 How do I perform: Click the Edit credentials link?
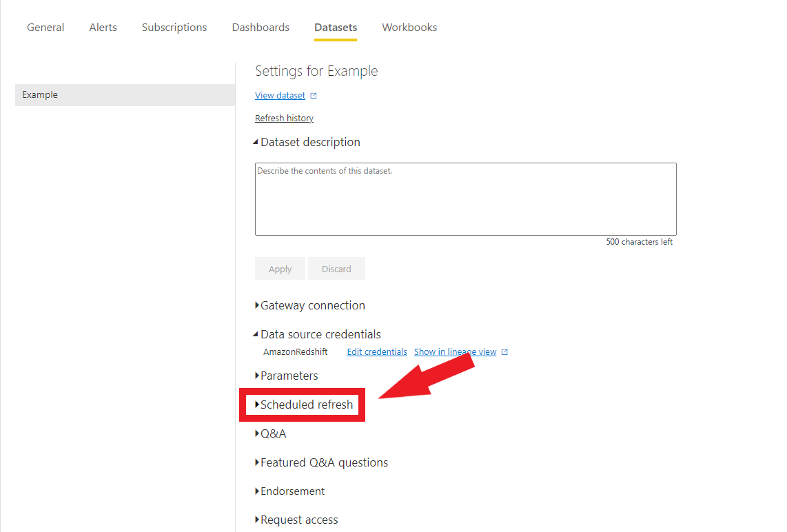click(x=376, y=351)
